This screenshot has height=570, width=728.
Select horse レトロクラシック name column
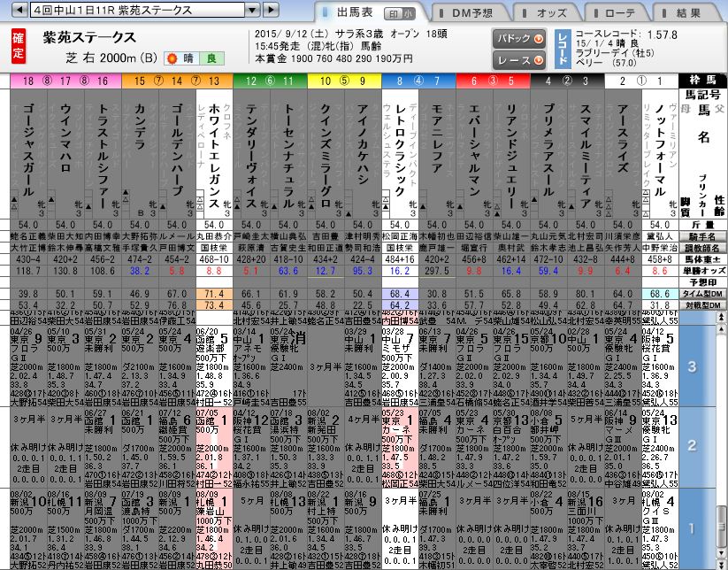click(x=400, y=149)
